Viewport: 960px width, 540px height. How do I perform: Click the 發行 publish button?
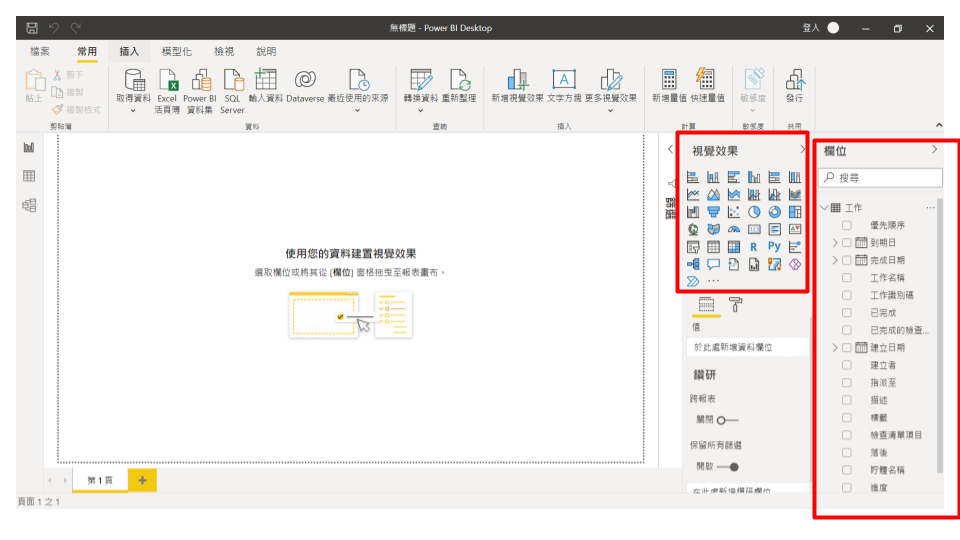click(x=795, y=86)
